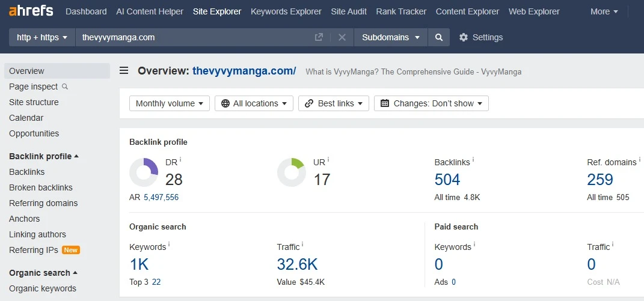Select Overview in sidebar

(x=57, y=71)
